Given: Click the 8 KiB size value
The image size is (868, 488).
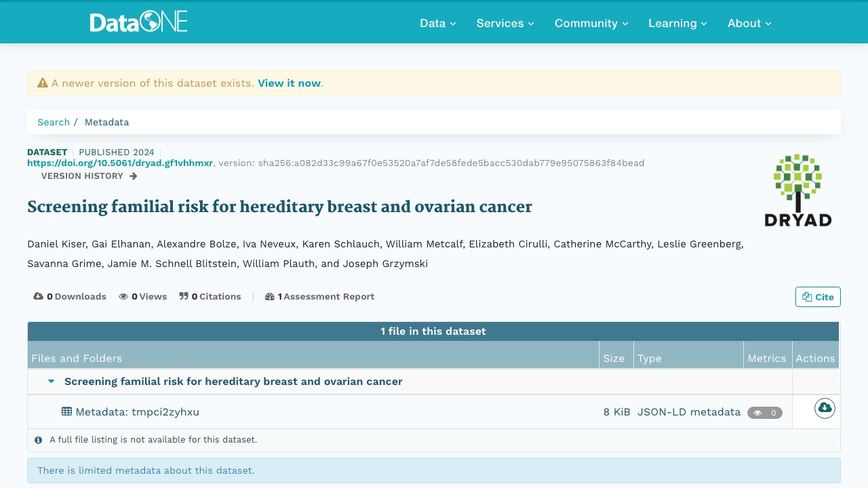Looking at the screenshot, I should click(617, 411).
